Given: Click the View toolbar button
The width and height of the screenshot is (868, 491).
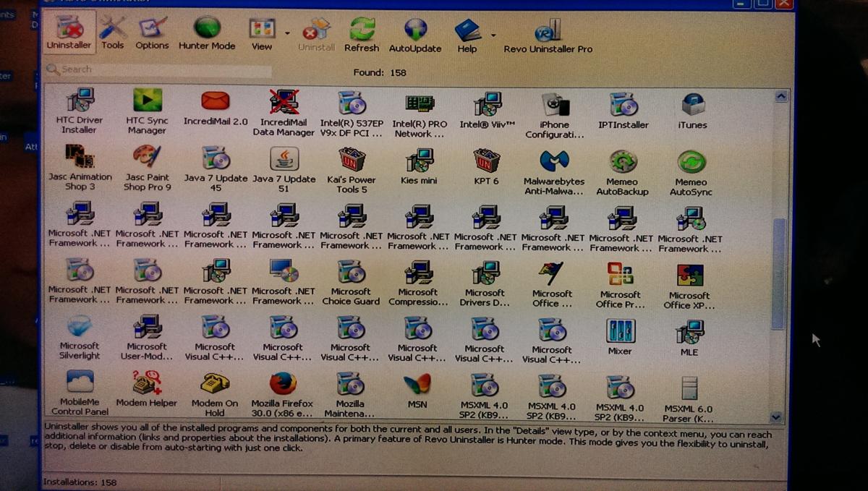Looking at the screenshot, I should click(x=262, y=33).
